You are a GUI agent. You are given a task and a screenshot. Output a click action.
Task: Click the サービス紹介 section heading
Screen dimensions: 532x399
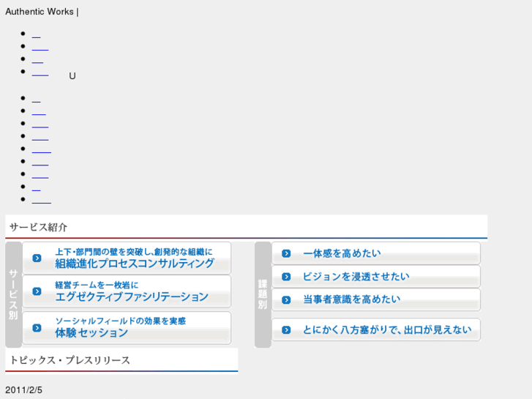[x=39, y=227]
